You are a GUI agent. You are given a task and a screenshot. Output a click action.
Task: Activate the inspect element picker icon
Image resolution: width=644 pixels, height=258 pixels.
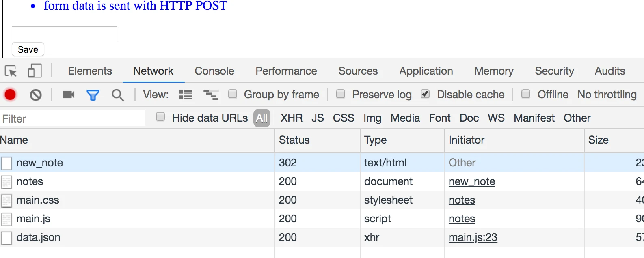tap(11, 71)
